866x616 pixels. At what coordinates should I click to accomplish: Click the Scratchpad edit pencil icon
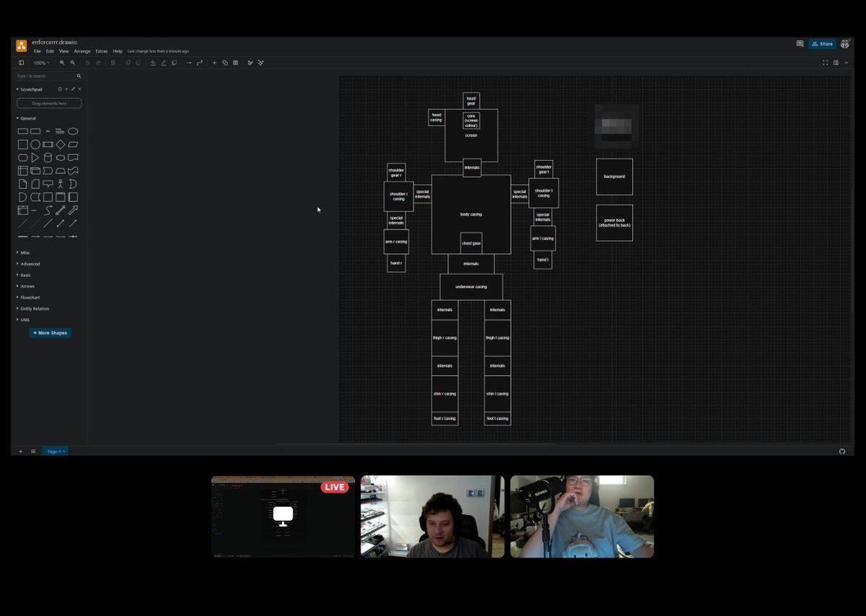coord(73,89)
